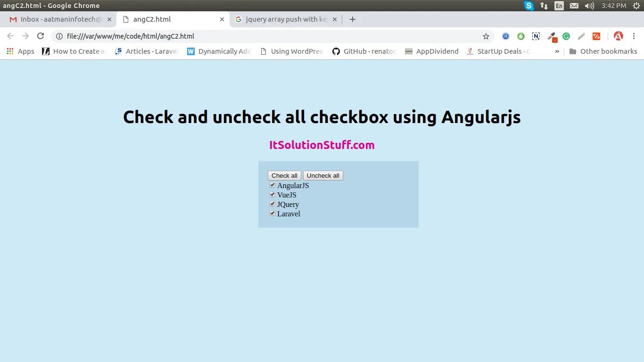Viewport: 644px width, 362px height.
Task: Open the 'N' screenshot capture extension
Action: [536, 36]
